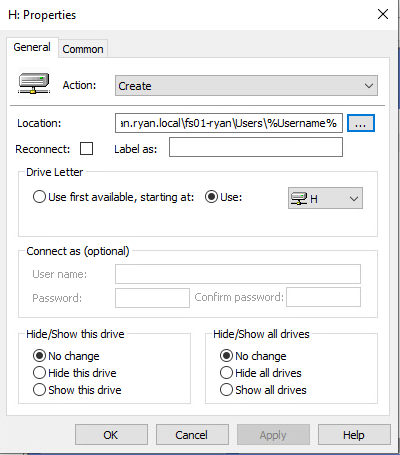The image size is (400, 455).
Task: Open the drive letter H dropdown
Action: click(x=325, y=198)
